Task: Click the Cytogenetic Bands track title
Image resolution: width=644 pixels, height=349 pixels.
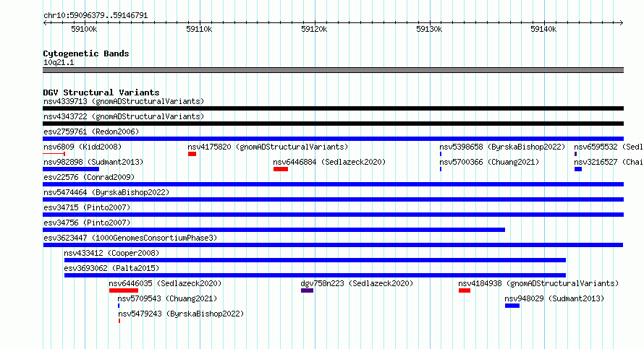Action: 86,53
